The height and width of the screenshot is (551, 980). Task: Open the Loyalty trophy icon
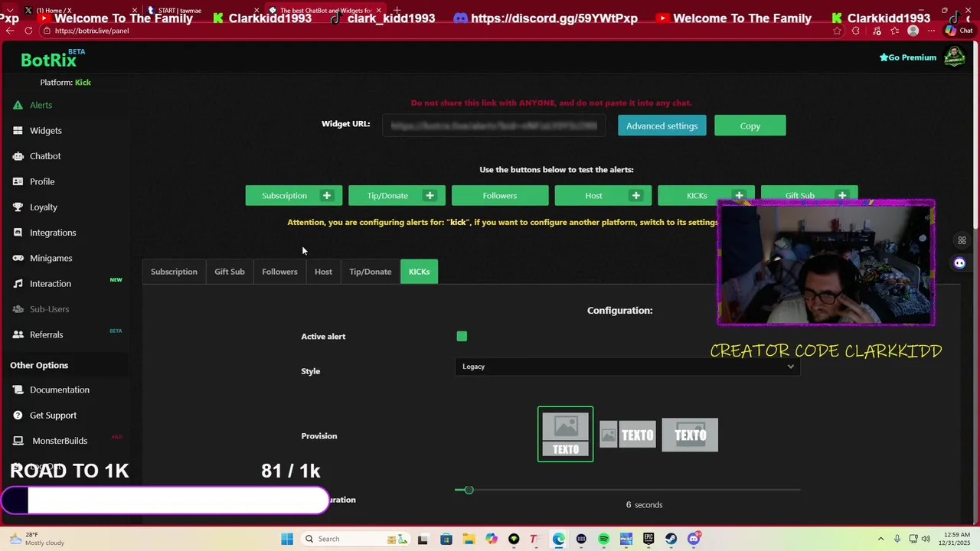point(18,207)
